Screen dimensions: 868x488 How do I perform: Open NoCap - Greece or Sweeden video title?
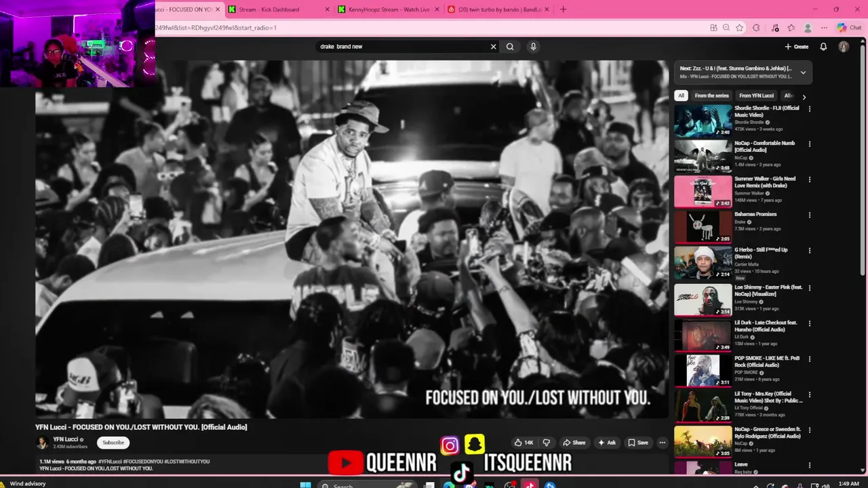pos(768,432)
